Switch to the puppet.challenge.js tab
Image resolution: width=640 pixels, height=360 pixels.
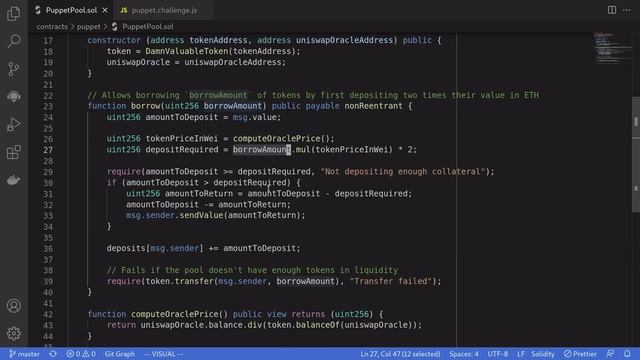point(164,10)
